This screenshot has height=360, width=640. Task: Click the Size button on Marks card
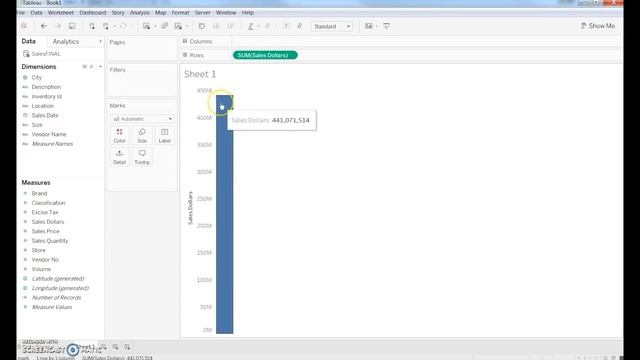pos(142,136)
